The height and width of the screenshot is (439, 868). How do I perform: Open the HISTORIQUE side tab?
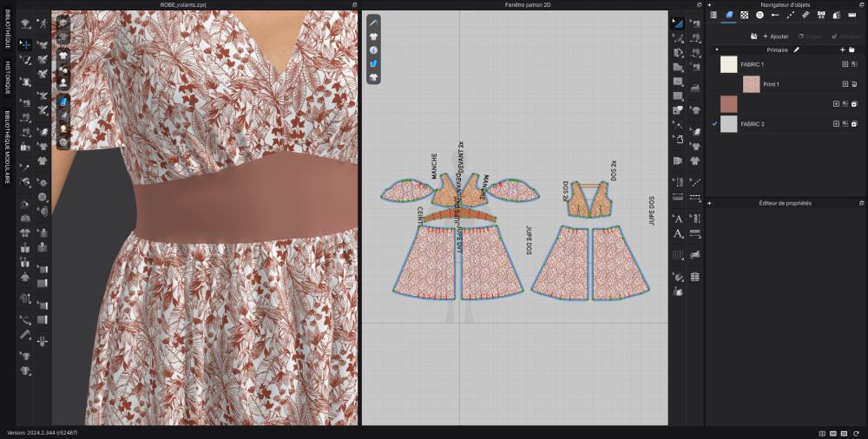[x=8, y=78]
